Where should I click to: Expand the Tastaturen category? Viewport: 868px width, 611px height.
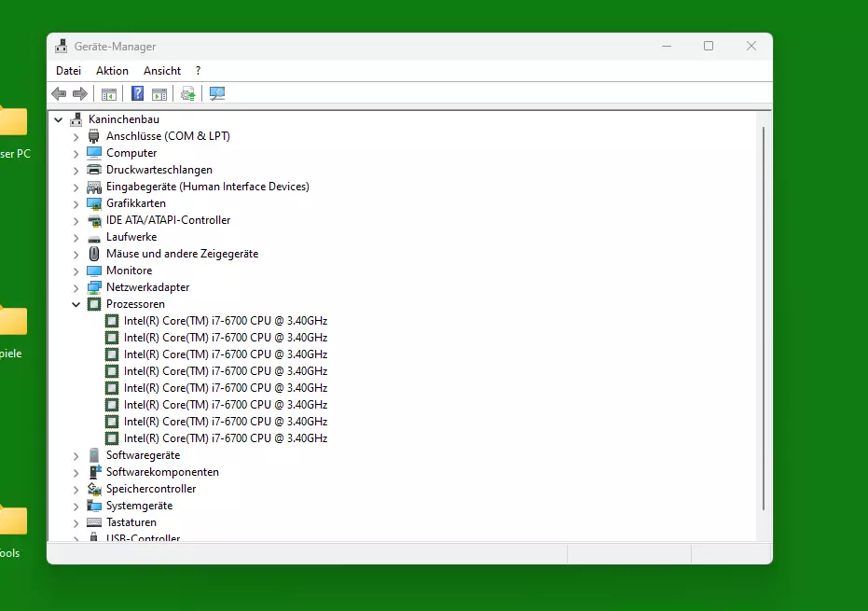[x=76, y=523]
